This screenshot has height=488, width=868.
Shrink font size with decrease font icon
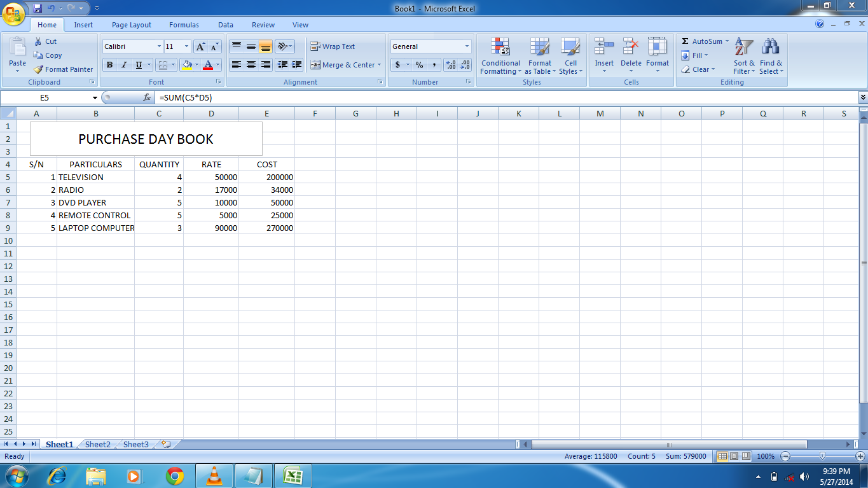pyautogui.click(x=215, y=46)
